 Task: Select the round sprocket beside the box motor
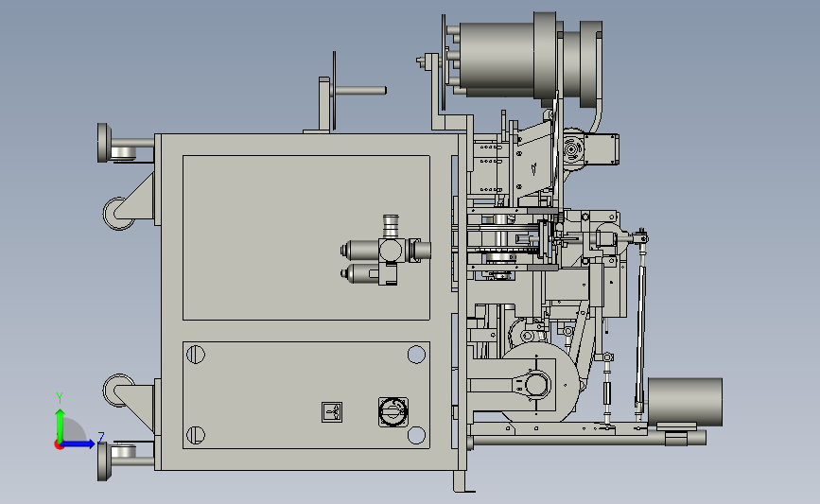[573, 149]
